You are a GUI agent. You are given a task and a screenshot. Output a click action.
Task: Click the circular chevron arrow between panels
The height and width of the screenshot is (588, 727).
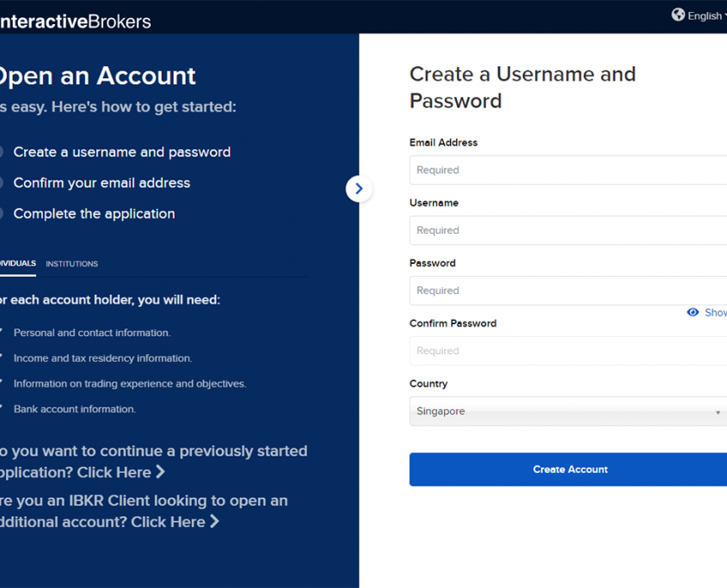tap(359, 189)
